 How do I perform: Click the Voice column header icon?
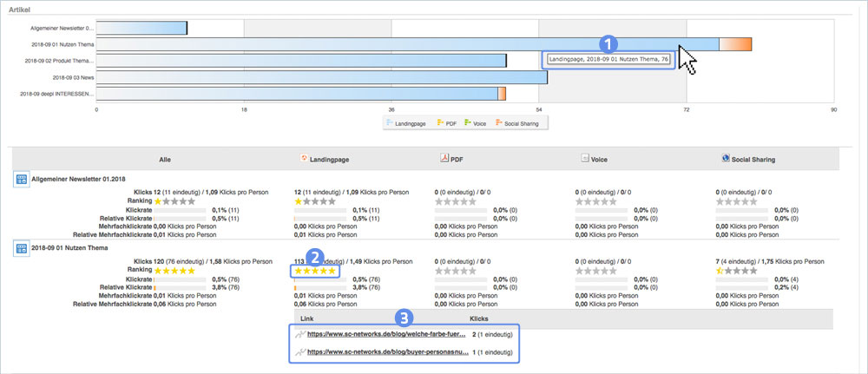coord(584,160)
